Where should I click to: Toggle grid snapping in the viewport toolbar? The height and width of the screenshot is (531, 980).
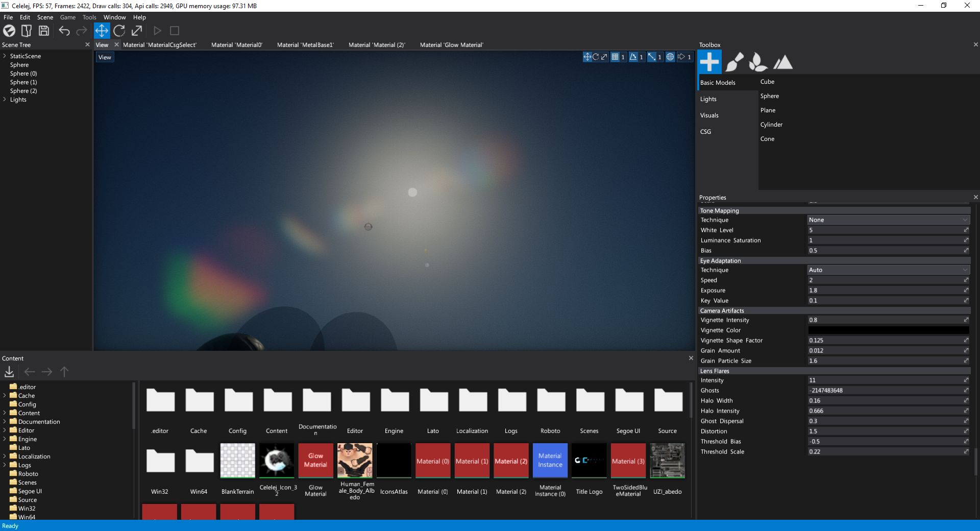[x=616, y=57]
